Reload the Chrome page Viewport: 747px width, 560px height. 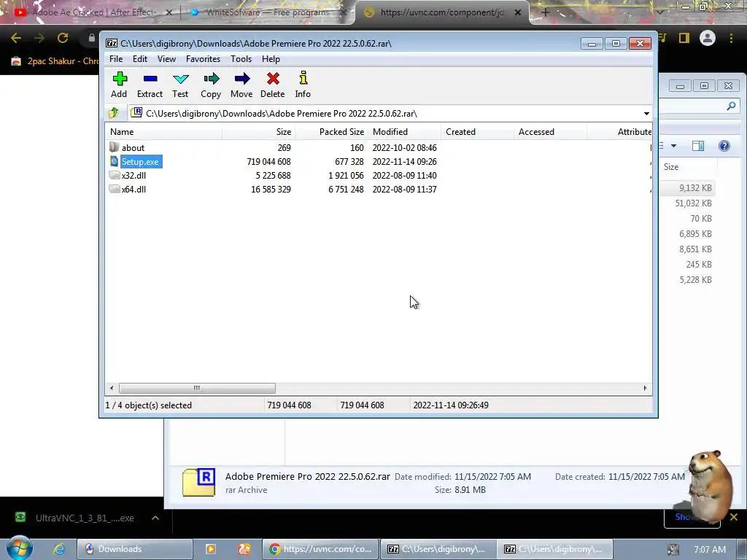63,38
